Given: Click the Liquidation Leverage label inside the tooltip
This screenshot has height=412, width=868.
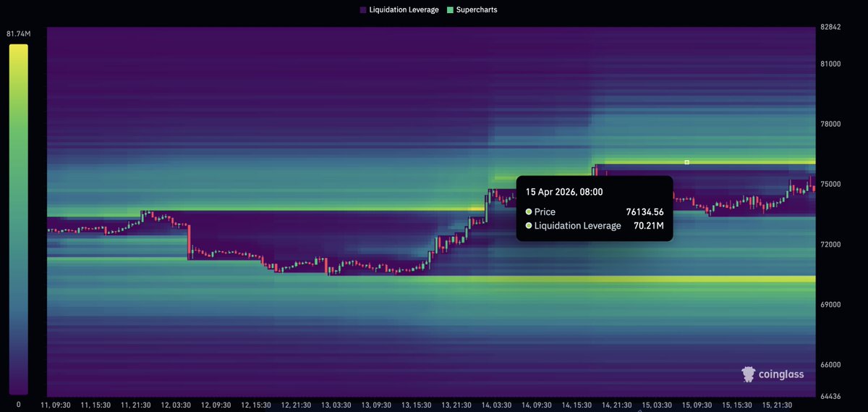Looking at the screenshot, I should [577, 226].
